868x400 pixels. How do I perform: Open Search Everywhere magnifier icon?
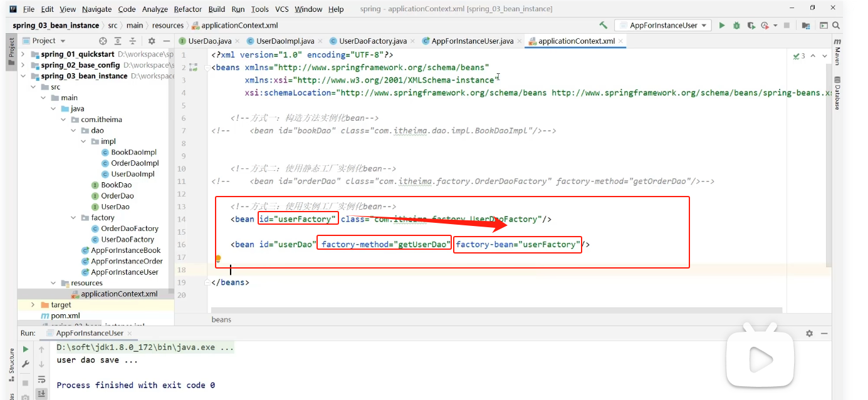point(835,26)
